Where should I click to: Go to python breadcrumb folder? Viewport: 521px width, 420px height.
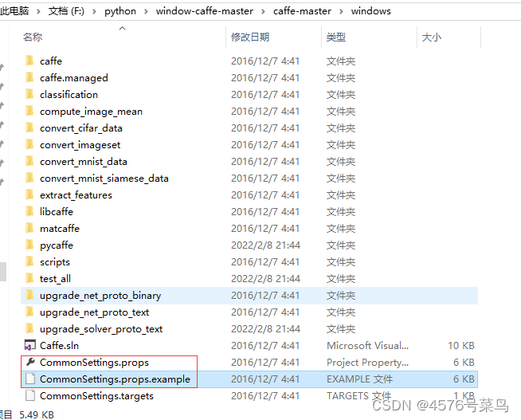tap(120, 11)
